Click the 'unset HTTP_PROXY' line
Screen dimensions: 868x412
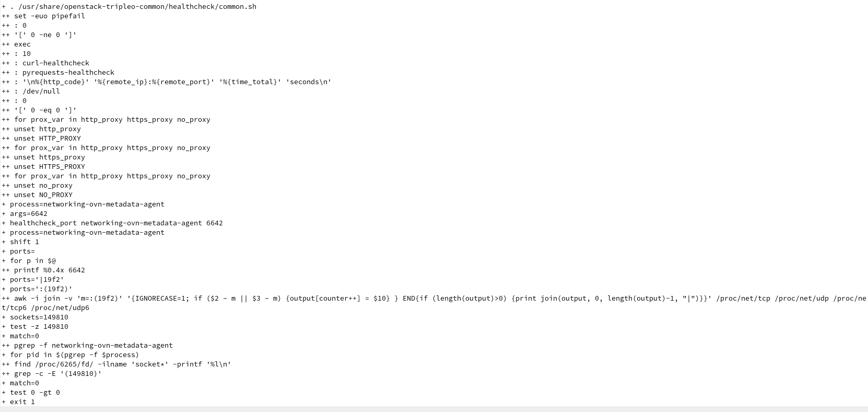coord(47,139)
